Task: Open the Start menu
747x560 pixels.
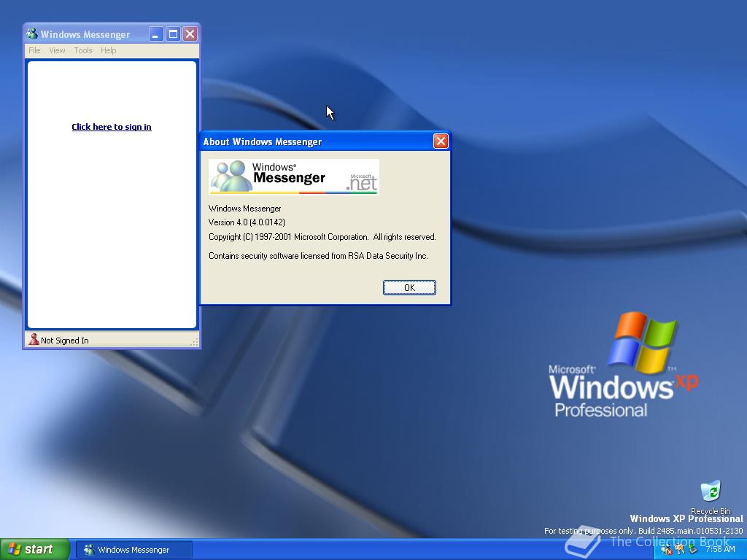Action: tap(35, 549)
